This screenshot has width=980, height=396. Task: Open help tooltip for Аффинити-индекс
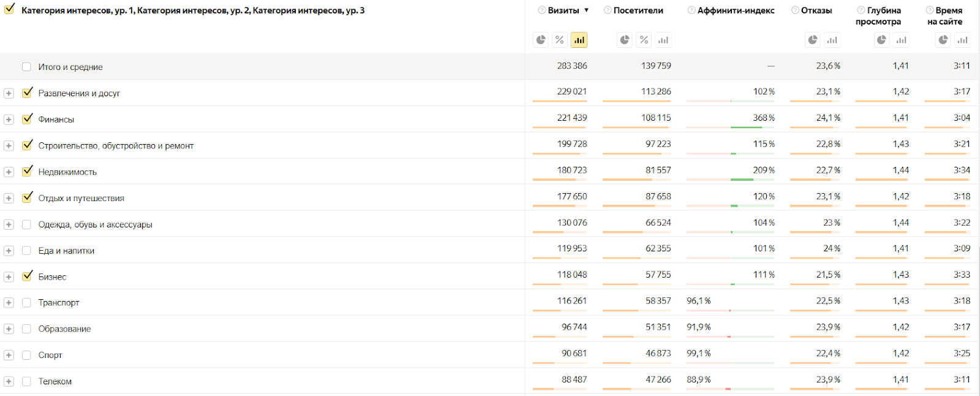(692, 10)
